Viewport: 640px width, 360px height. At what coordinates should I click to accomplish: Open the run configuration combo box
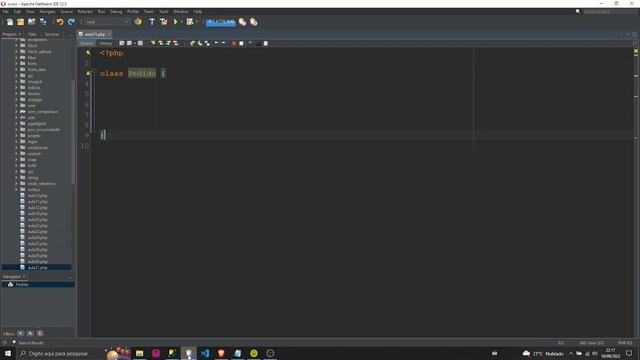coord(107,22)
